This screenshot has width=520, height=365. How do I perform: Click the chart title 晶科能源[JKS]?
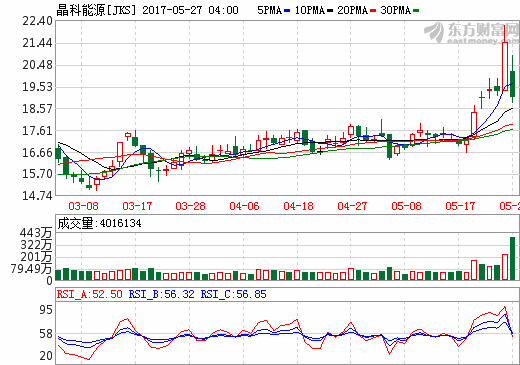click(x=96, y=10)
